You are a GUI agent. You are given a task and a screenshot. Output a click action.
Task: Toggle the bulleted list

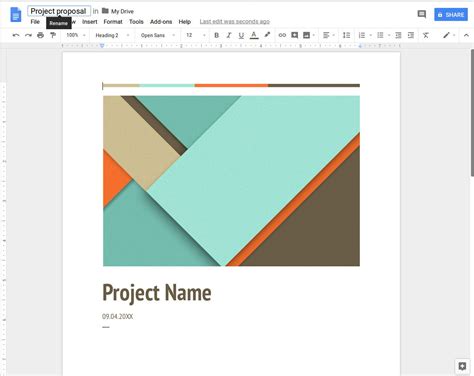tap(380, 35)
